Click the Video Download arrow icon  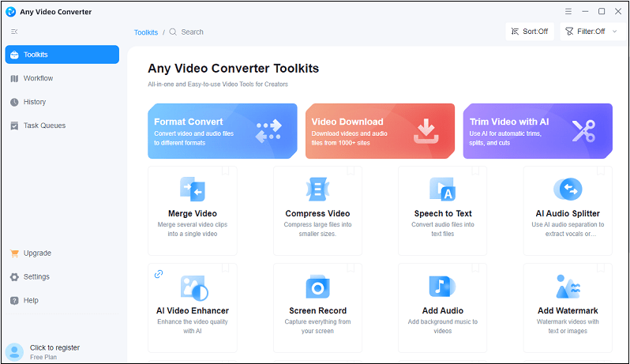pos(426,131)
